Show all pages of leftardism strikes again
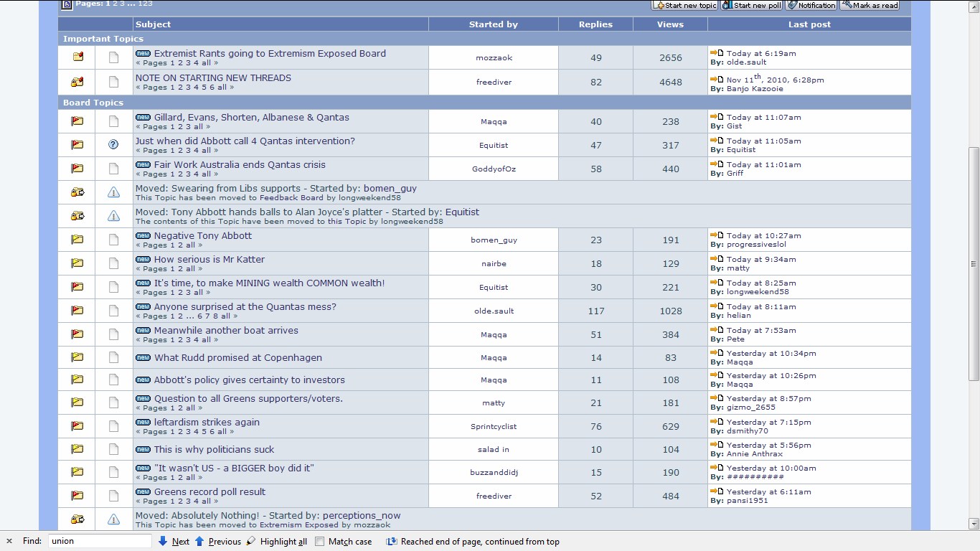 [222, 432]
